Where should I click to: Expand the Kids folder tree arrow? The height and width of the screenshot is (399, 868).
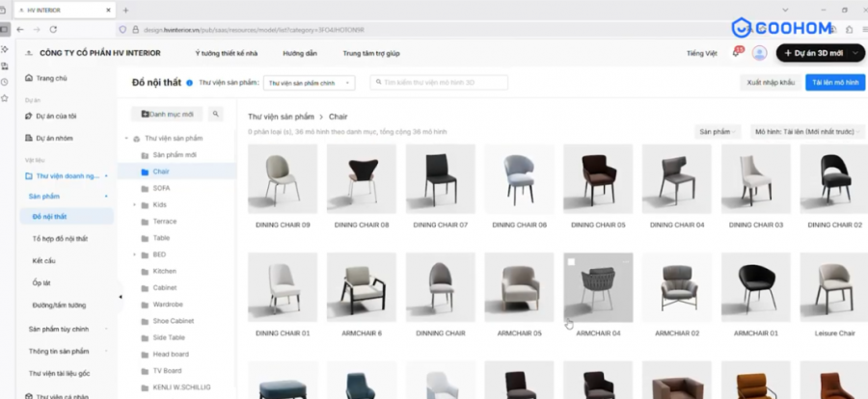point(134,204)
